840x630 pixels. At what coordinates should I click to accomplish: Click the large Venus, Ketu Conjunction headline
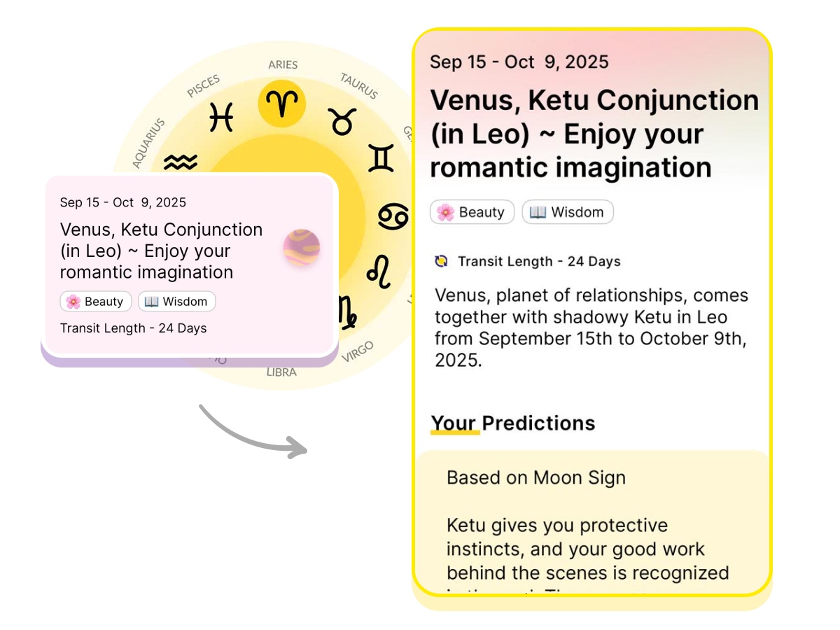click(594, 134)
